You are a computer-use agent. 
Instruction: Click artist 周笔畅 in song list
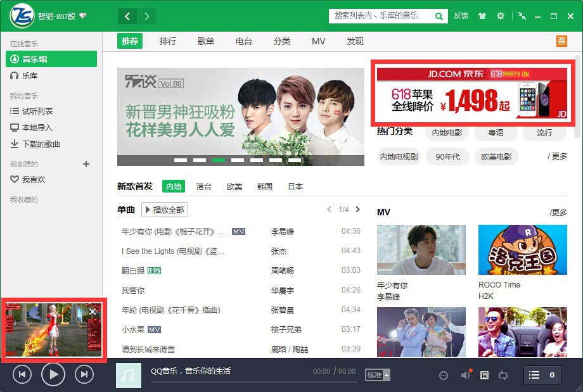283,271
